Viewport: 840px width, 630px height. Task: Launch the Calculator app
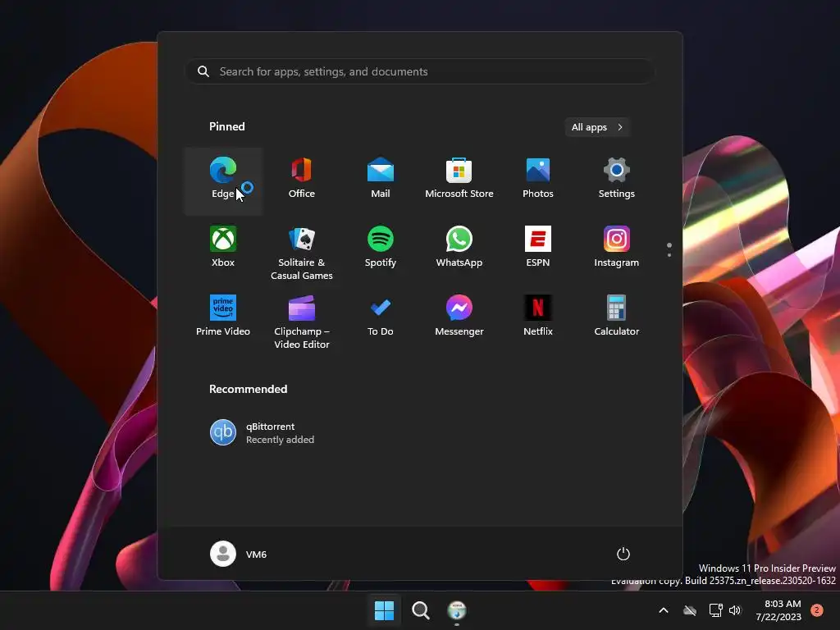coord(617,319)
